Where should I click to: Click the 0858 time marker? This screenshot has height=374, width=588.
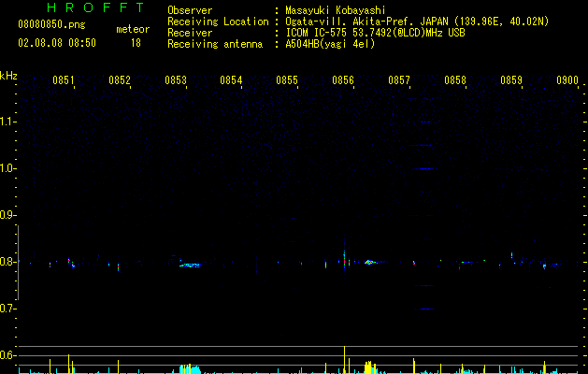[455, 80]
